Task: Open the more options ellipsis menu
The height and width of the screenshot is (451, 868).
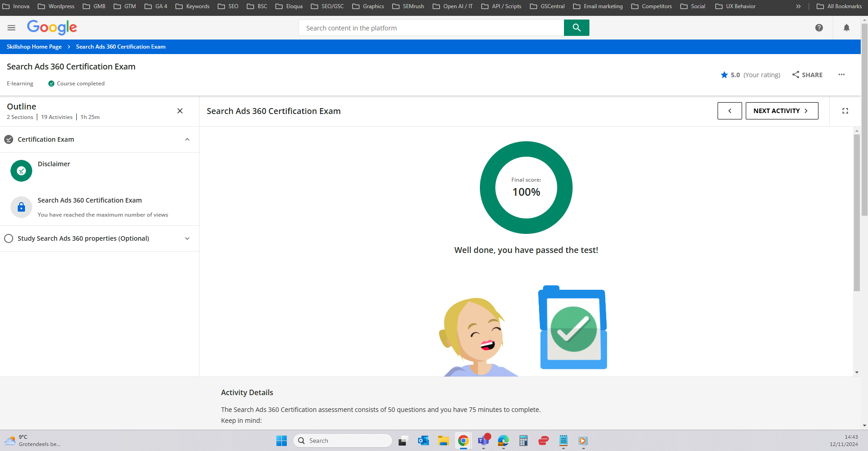Action: [841, 75]
